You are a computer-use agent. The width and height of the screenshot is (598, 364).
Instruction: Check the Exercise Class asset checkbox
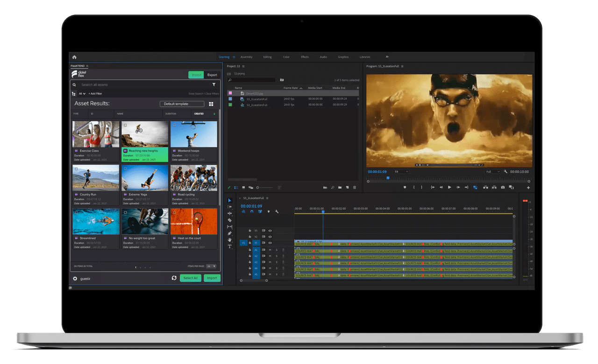pos(77,125)
